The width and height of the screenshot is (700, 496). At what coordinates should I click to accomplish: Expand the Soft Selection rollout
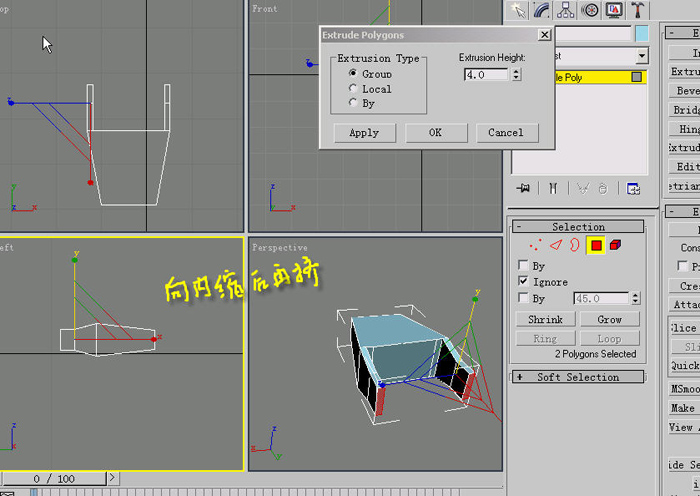578,377
